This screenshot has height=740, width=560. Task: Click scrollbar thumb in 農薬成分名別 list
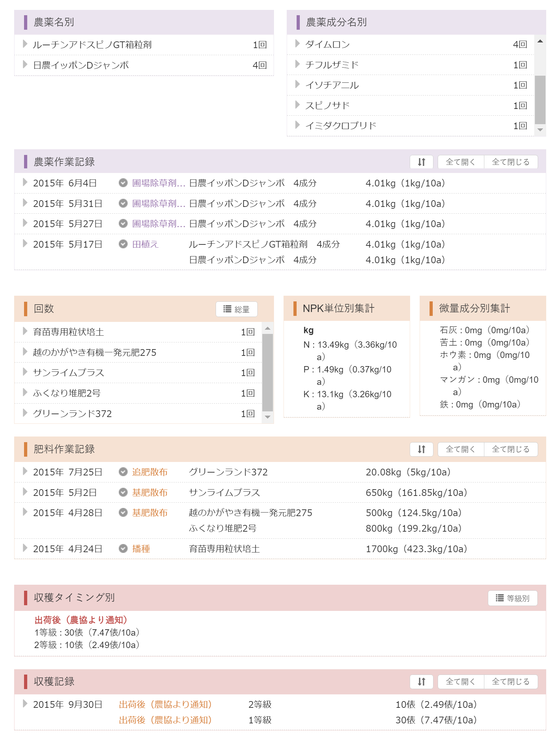(540, 99)
